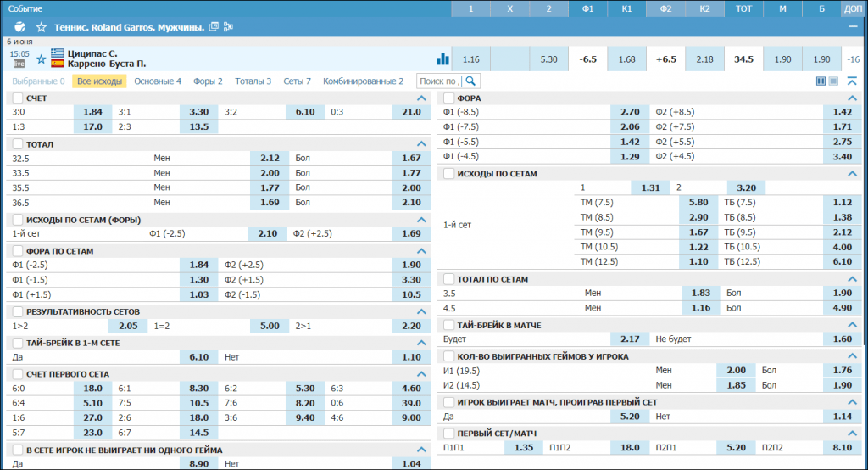
Task: Check the СЧЕТ market checkbox
Action: click(x=18, y=98)
